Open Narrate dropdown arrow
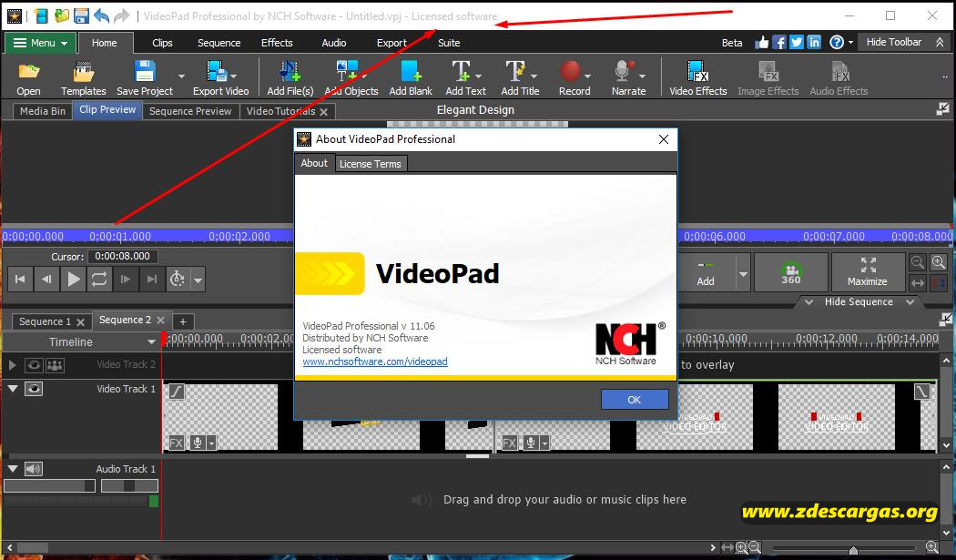This screenshot has height=560, width=956. point(642,76)
